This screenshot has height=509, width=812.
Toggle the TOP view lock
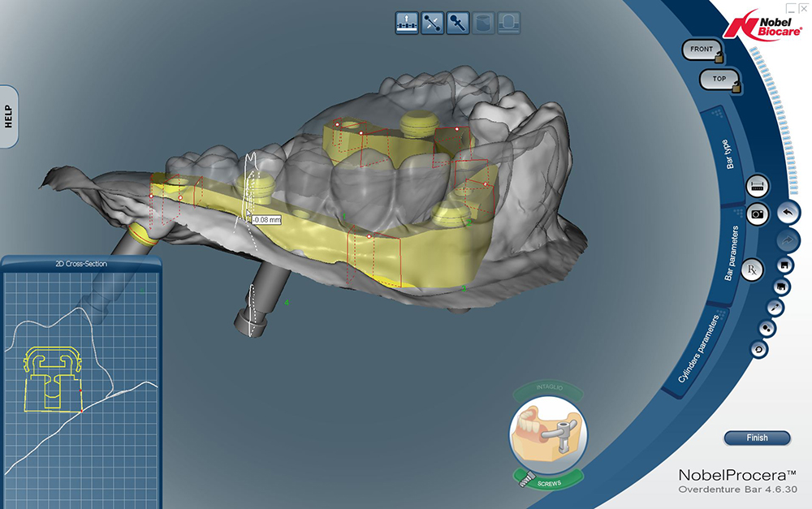pyautogui.click(x=719, y=80)
